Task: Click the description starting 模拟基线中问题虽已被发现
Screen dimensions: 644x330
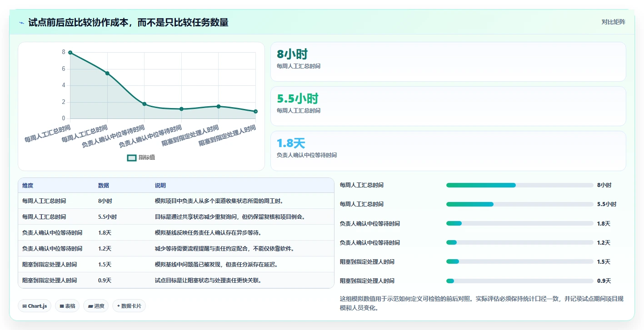Action: [216, 265]
